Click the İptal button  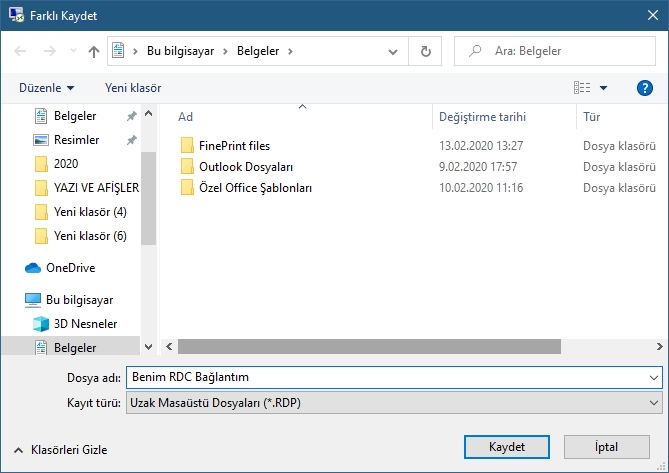point(606,447)
